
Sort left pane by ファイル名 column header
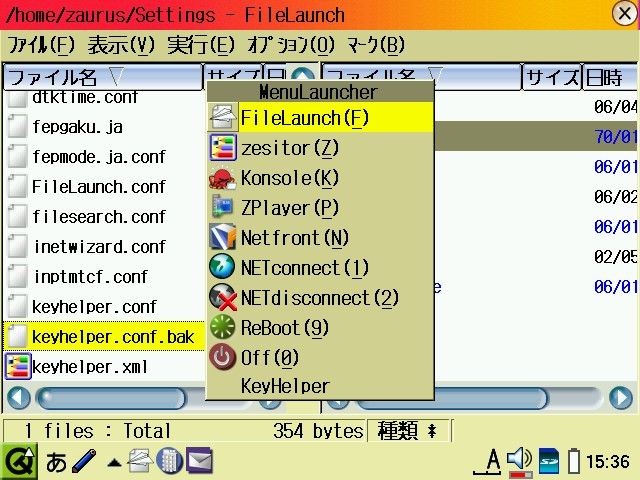[103, 77]
